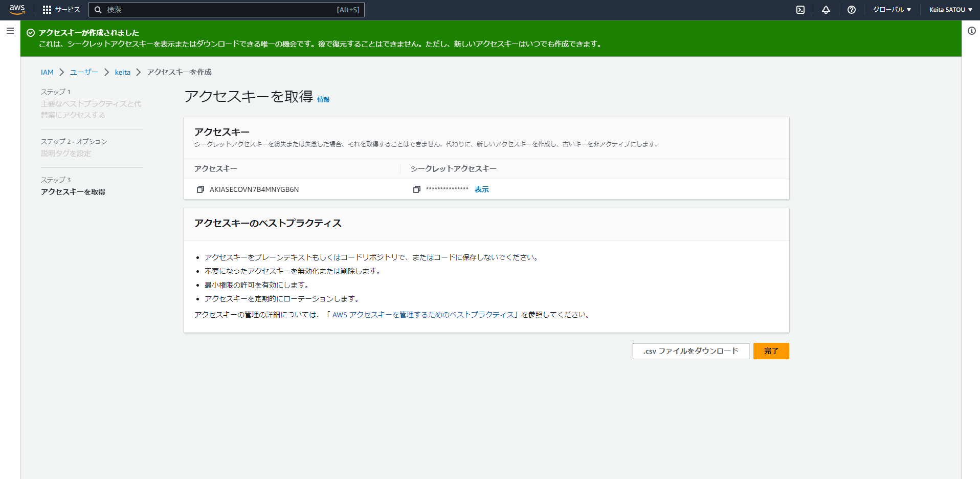Open the services grid menu
The height and width of the screenshot is (479, 980).
(47, 10)
